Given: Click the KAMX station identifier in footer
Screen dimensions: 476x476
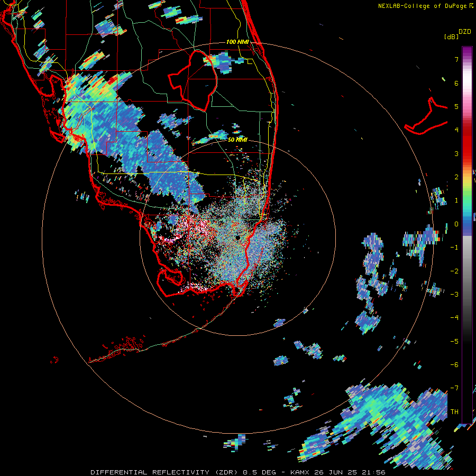Looking at the screenshot, I should click(300, 472).
